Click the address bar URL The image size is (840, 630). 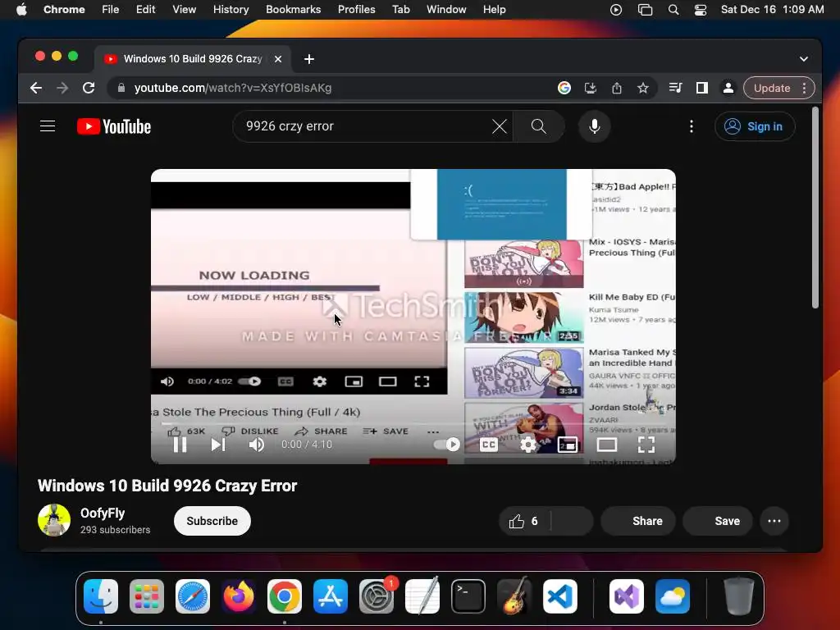coord(232,88)
